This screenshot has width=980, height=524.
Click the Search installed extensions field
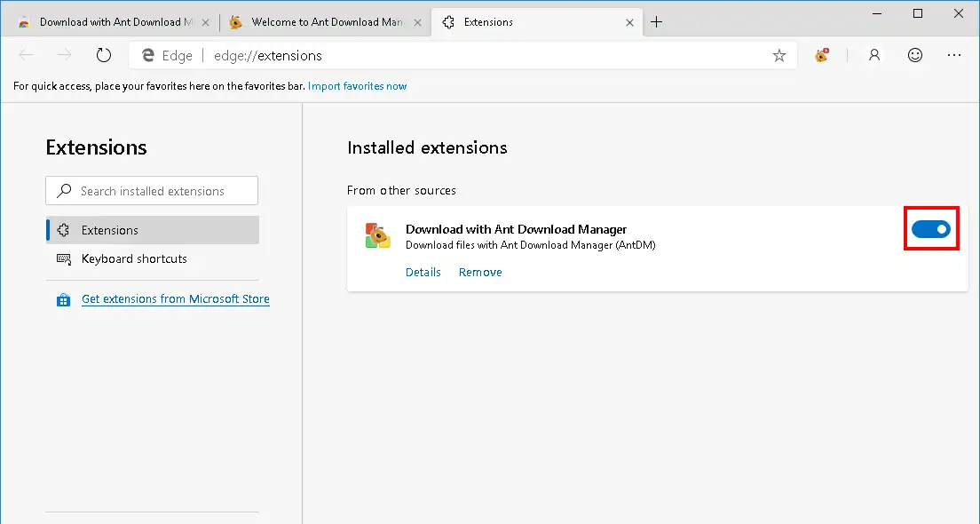click(152, 191)
